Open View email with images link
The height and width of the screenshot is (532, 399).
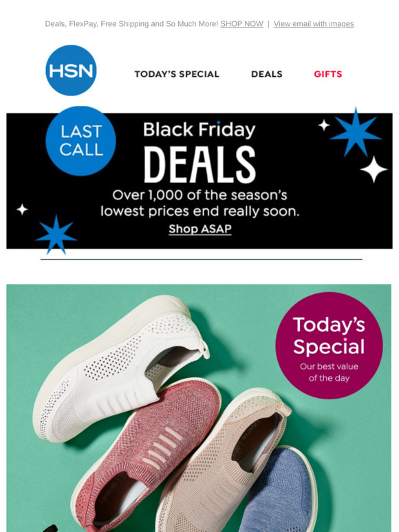tap(314, 24)
